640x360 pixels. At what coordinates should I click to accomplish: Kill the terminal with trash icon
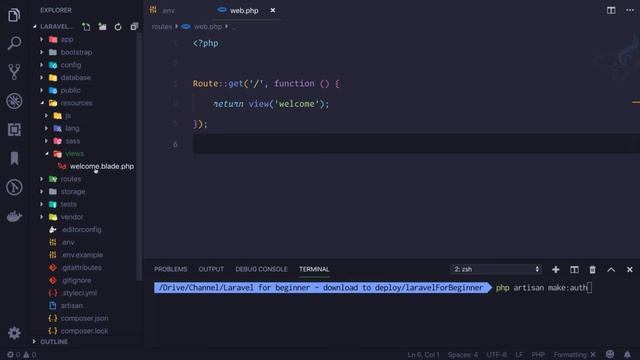pos(592,269)
